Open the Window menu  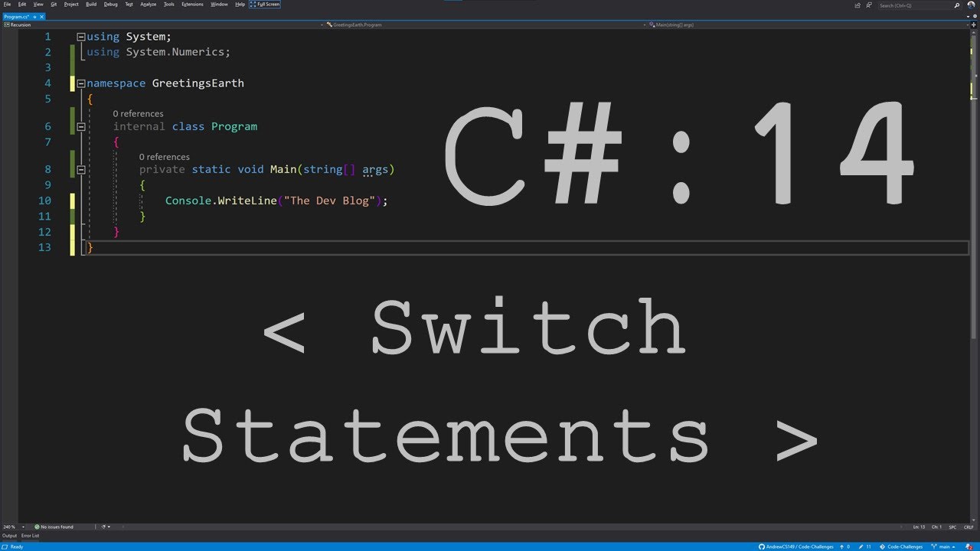pyautogui.click(x=219, y=5)
